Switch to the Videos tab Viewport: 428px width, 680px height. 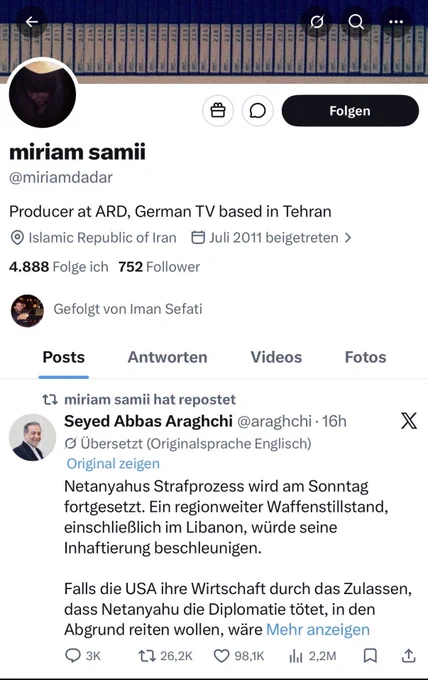[276, 357]
